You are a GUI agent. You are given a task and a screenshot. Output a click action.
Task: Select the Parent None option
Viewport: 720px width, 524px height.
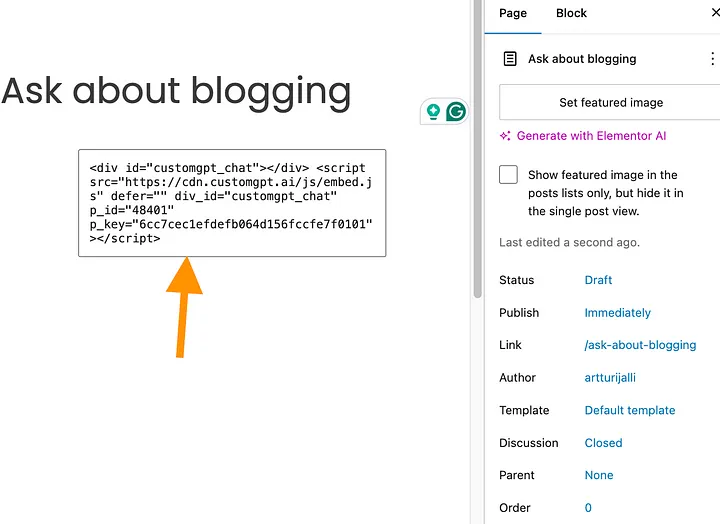[599, 475]
